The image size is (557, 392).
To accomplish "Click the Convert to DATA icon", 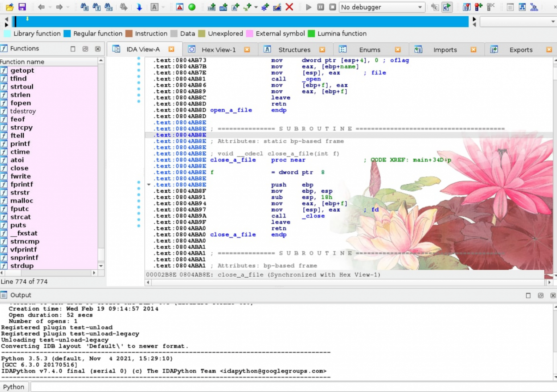I will click(224, 7).
